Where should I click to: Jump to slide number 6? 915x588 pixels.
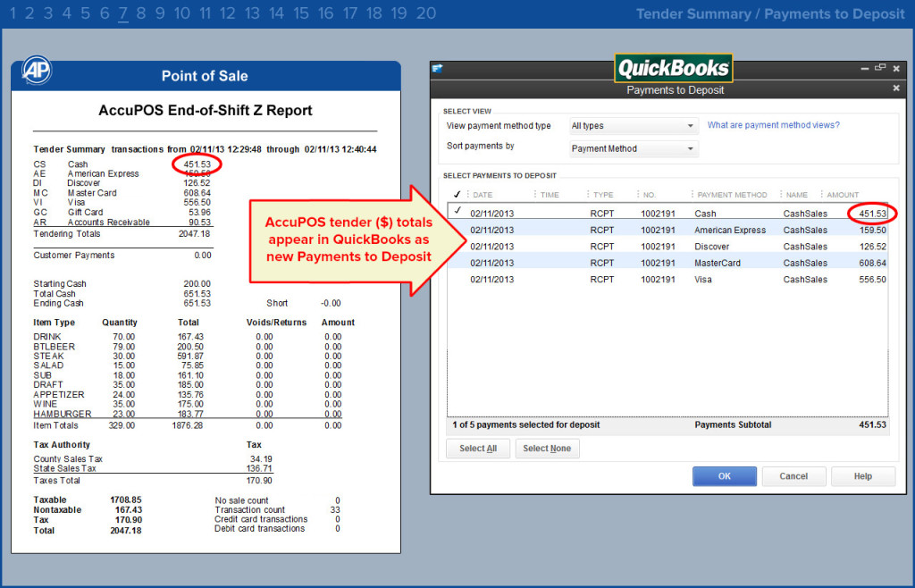(105, 13)
